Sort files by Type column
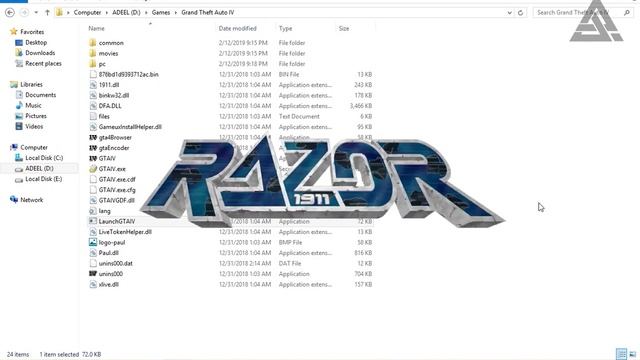Image resolution: width=640 pixels, height=360 pixels. pos(285,29)
